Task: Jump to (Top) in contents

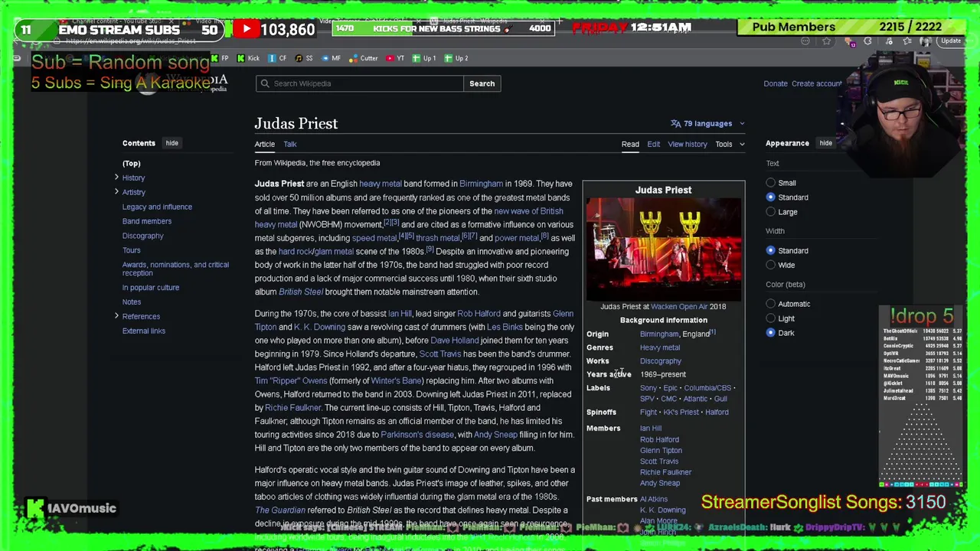Action: (x=132, y=163)
